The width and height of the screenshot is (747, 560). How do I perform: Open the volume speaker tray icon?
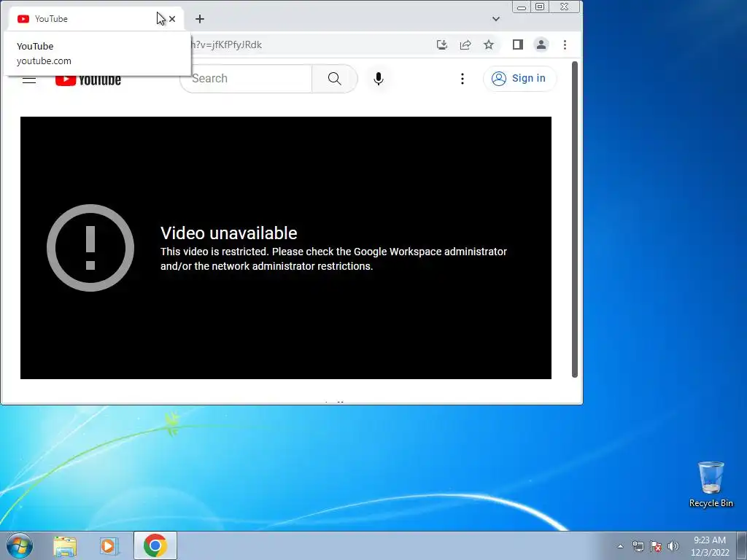[673, 546]
